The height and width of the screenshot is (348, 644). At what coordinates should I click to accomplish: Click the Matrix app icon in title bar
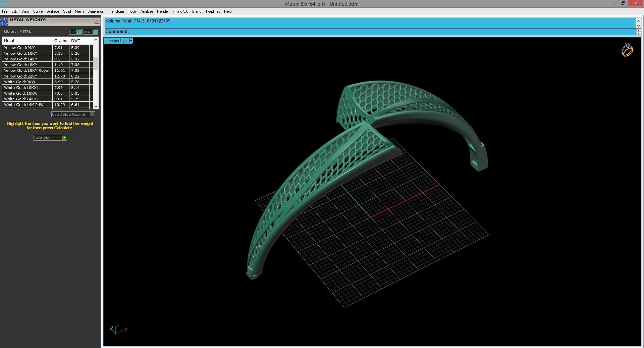3,4
